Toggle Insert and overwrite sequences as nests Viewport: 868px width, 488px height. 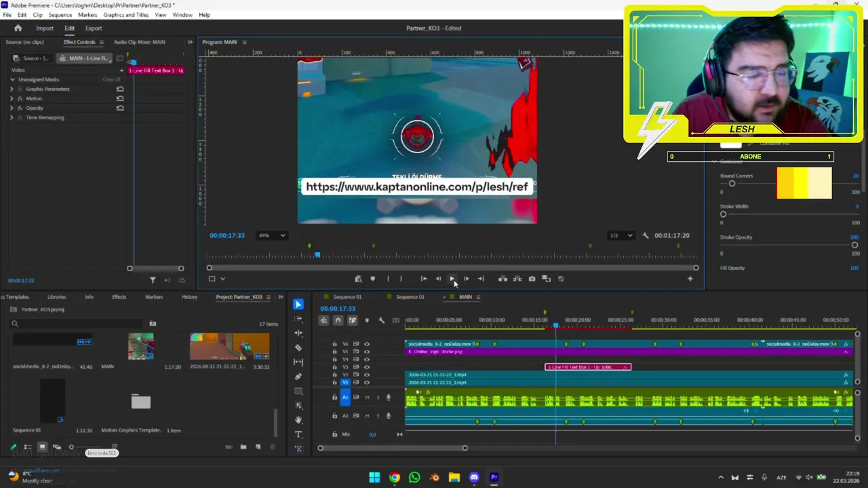323,321
